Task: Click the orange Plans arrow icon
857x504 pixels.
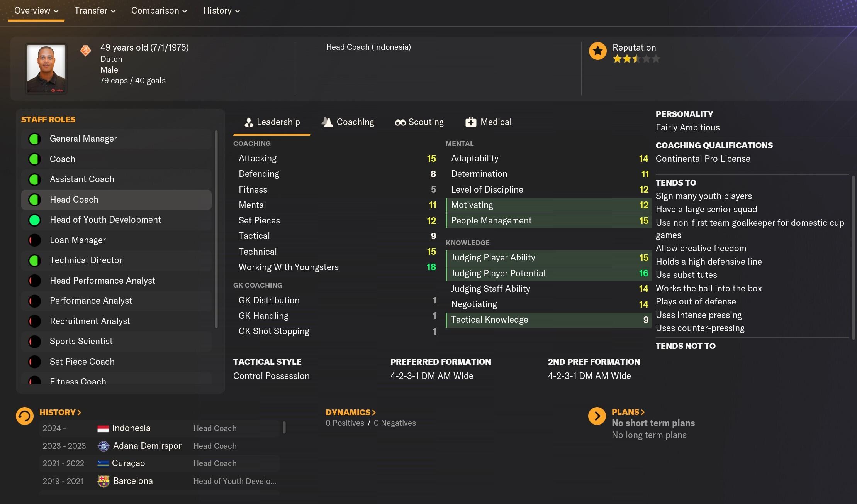Action: coord(597,416)
